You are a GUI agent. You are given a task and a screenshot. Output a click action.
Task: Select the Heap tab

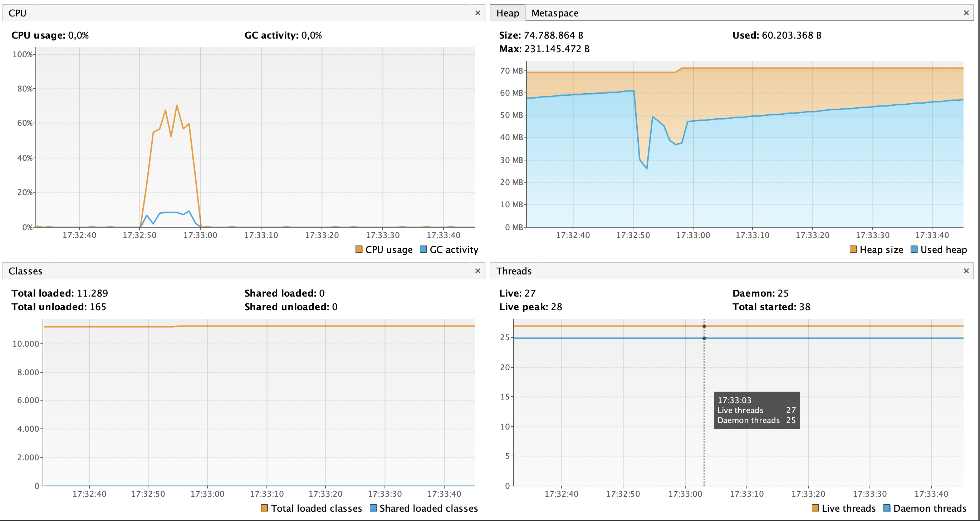(x=508, y=13)
